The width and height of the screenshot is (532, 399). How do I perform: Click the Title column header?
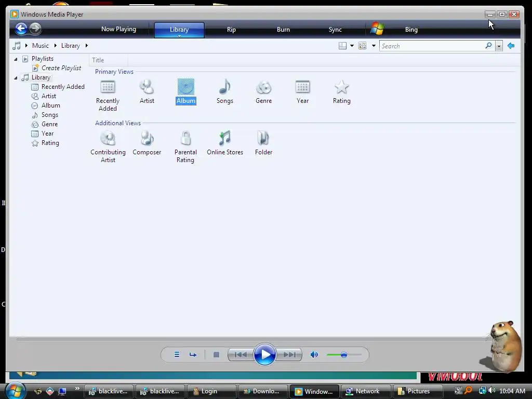pyautogui.click(x=109, y=60)
